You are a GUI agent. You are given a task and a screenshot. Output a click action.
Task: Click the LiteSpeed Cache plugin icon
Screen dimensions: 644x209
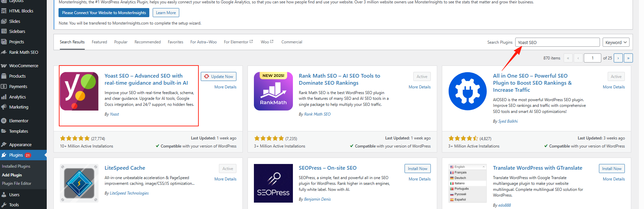tap(79, 183)
